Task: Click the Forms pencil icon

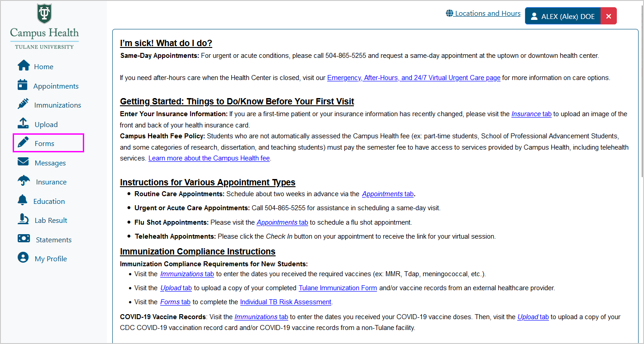Action: (23, 143)
